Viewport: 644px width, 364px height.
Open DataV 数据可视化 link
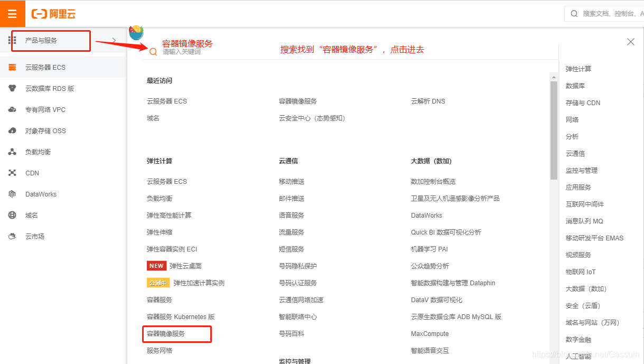pyautogui.click(x=436, y=300)
